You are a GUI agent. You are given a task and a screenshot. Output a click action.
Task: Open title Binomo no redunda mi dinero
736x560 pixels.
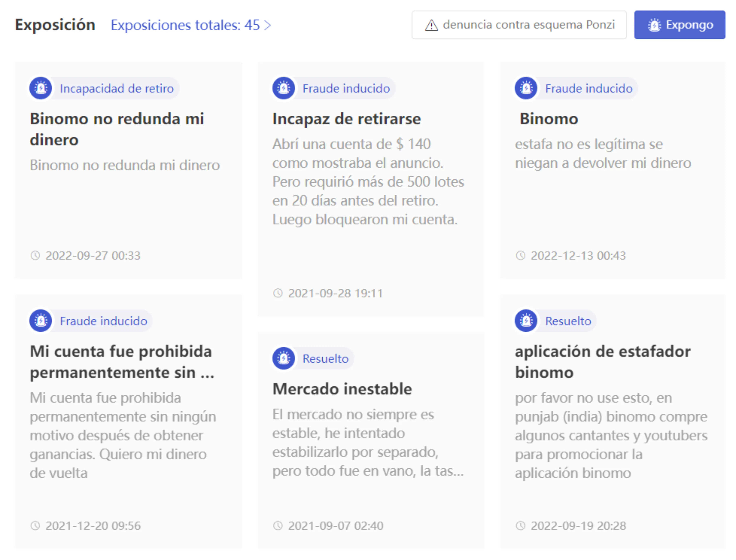tap(117, 129)
